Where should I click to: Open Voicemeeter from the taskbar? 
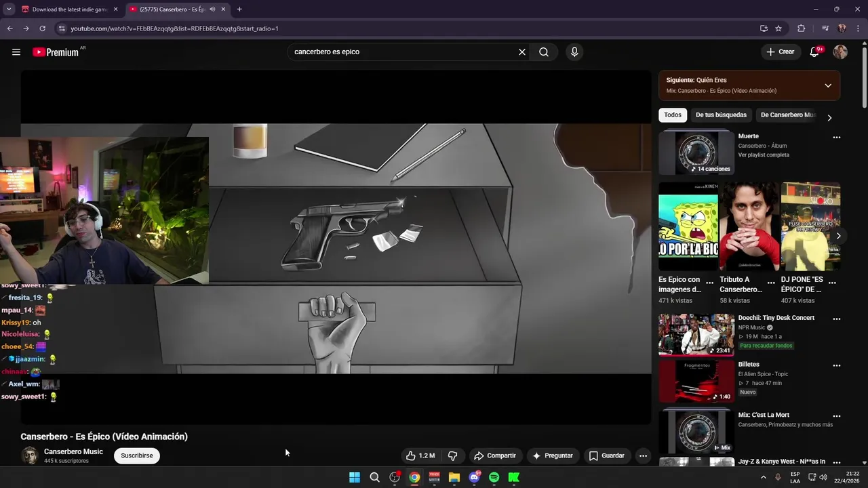click(434, 477)
